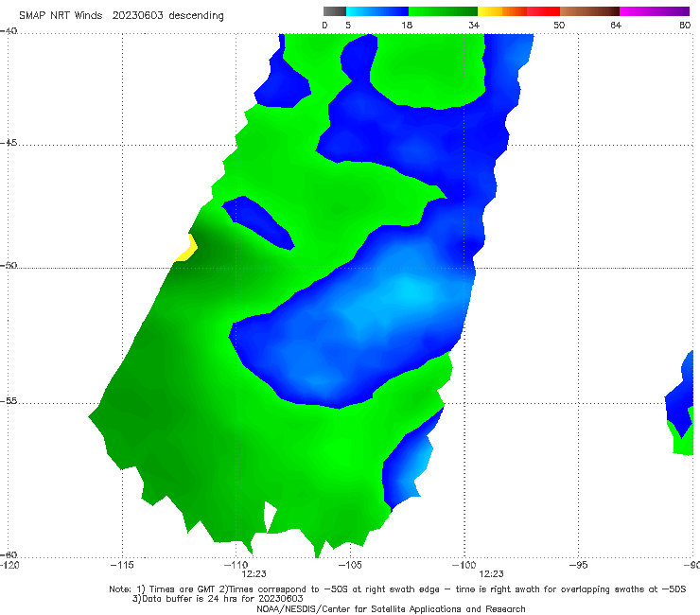Click the longitude label -95
This screenshot has height=615, width=700.
pyautogui.click(x=578, y=565)
